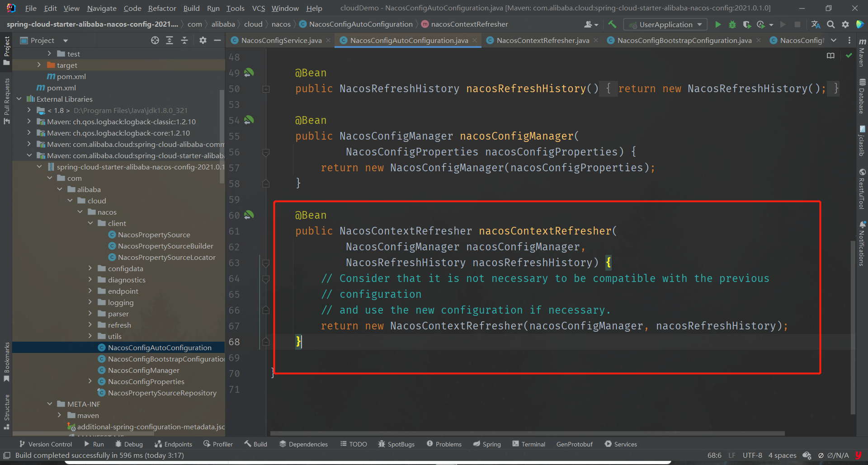Viewport: 868px width, 465px height.
Task: Switch to NacosContextRefresher.java tab
Action: (542, 40)
